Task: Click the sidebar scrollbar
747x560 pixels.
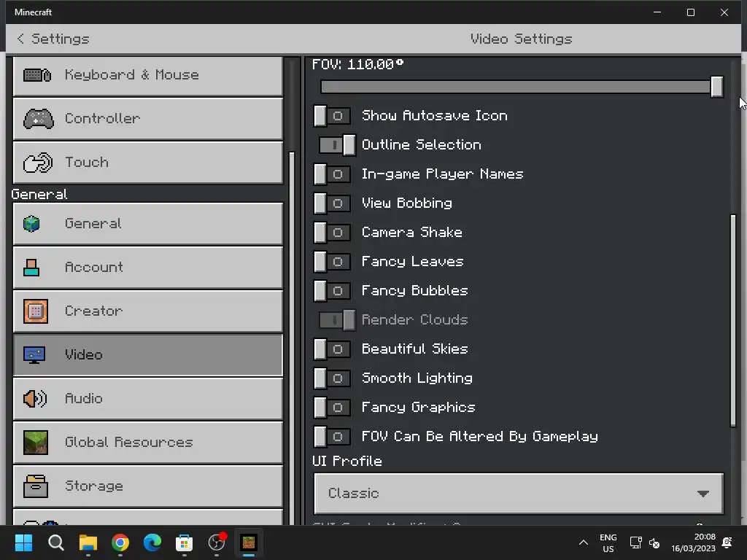Action: pyautogui.click(x=292, y=338)
